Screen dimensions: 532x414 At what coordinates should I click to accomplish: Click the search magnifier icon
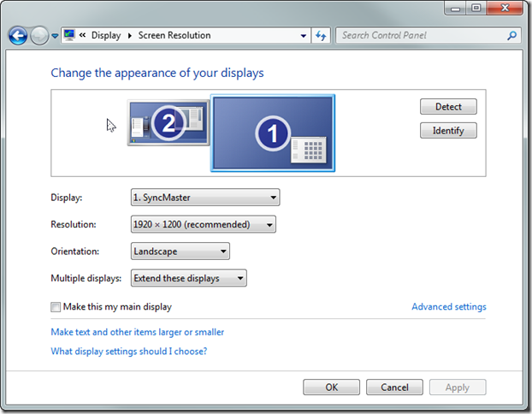point(512,36)
